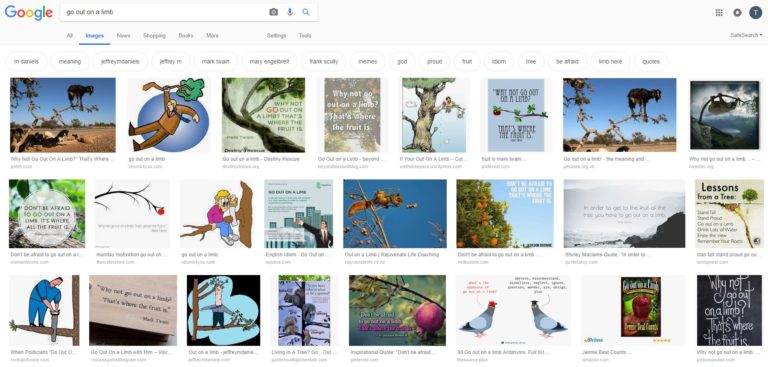Select the 'frank scully' chip

click(x=323, y=62)
